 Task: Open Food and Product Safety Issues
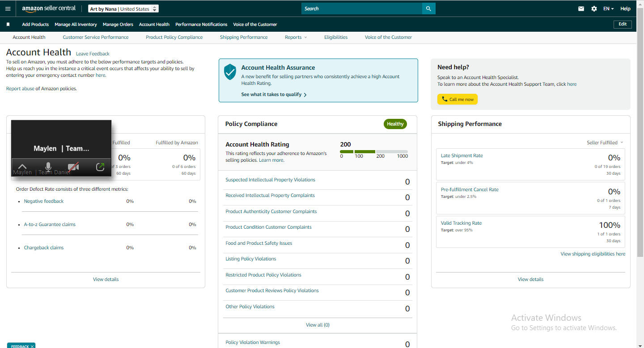[258, 243]
